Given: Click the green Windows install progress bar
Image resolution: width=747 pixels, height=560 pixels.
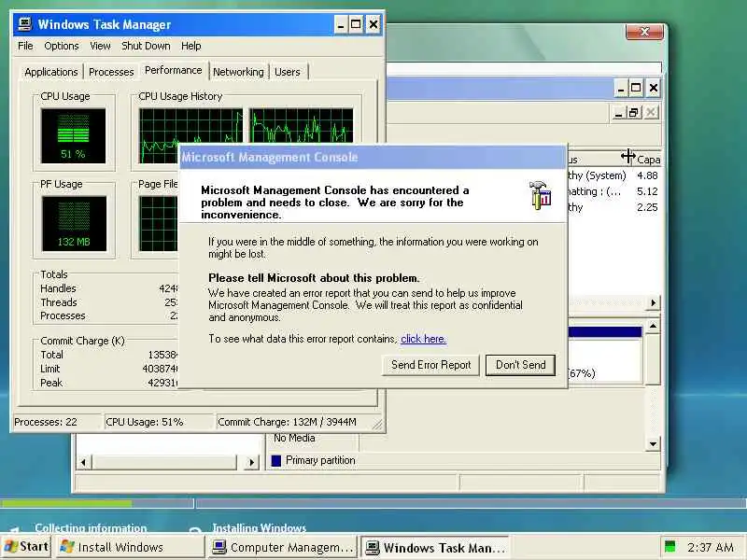Looking at the screenshot, I should [66, 503].
